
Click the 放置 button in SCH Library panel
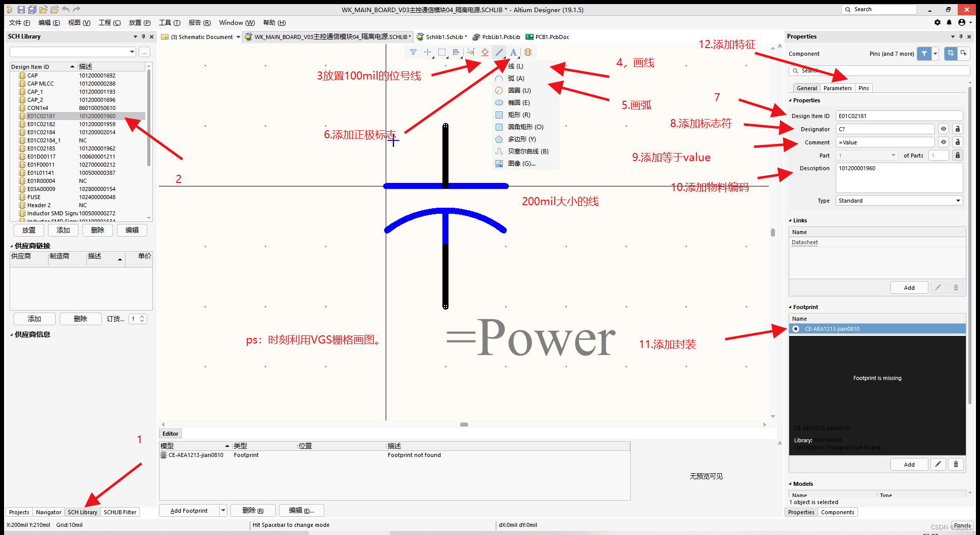(x=28, y=230)
